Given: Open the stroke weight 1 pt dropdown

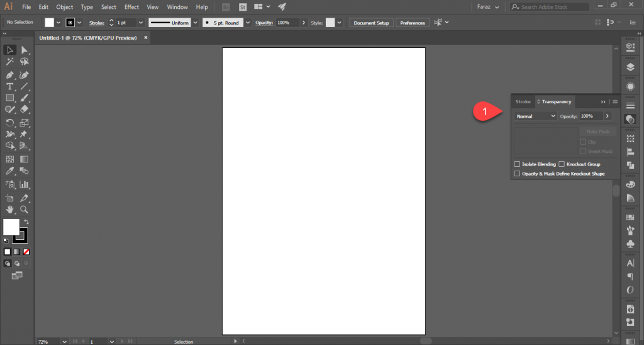Looking at the screenshot, I should pos(141,23).
